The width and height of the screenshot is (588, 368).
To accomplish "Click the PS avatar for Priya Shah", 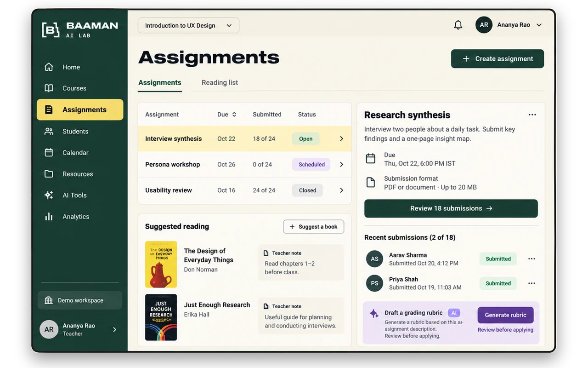I will [x=374, y=283].
